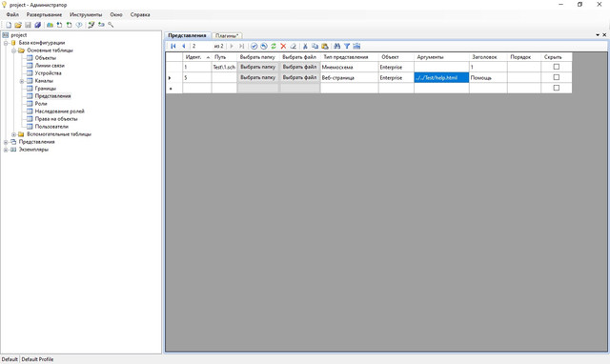Click the Тип представления column header
This screenshot has width=610, height=364.
(x=350, y=57)
